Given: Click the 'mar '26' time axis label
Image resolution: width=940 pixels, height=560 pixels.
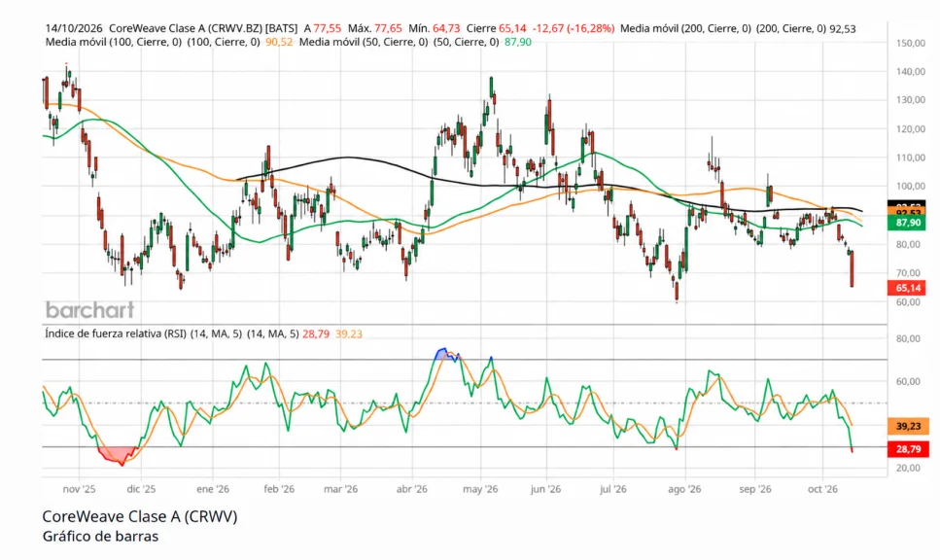Looking at the screenshot, I should point(340,489).
